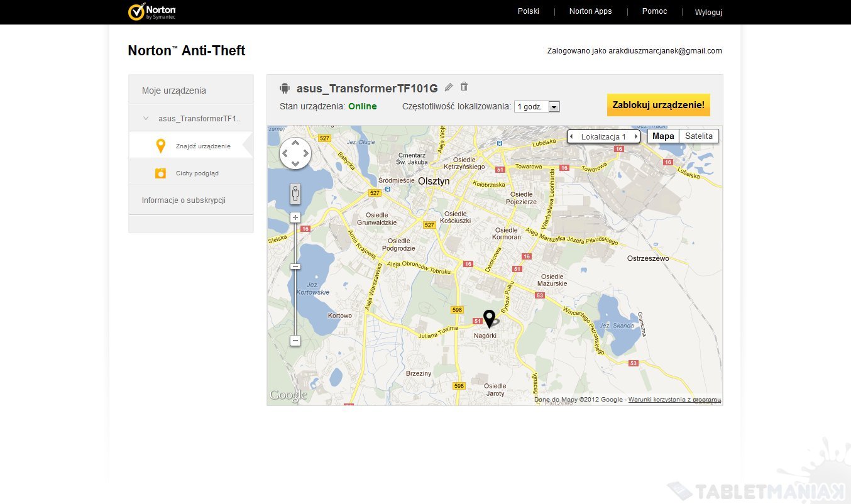This screenshot has width=851, height=504.
Task: Click the map zoom in plus button
Action: tap(295, 217)
